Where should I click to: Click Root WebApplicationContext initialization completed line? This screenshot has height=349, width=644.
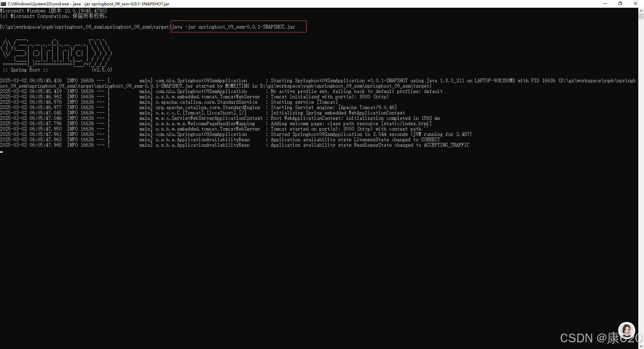point(220,118)
